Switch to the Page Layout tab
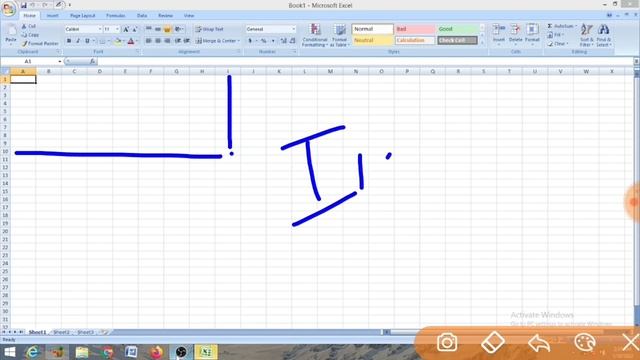This screenshot has width=640, height=360. pos(82,16)
